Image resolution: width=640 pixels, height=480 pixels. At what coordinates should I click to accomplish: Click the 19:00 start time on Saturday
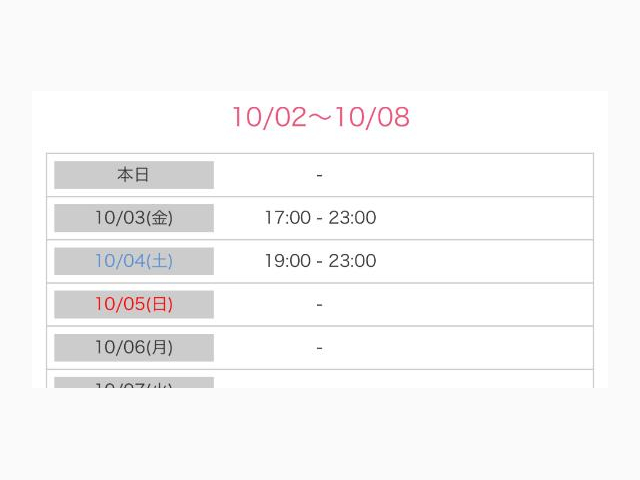coord(287,261)
